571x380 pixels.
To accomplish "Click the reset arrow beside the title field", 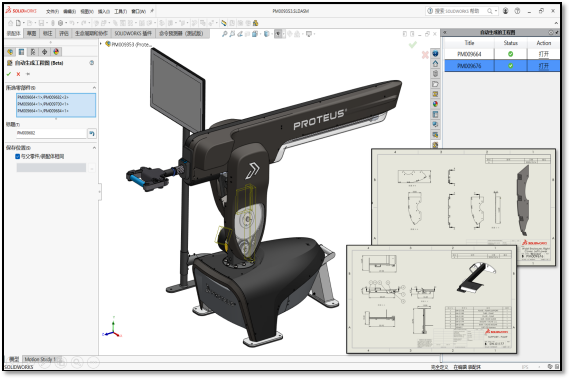I will [x=92, y=134].
